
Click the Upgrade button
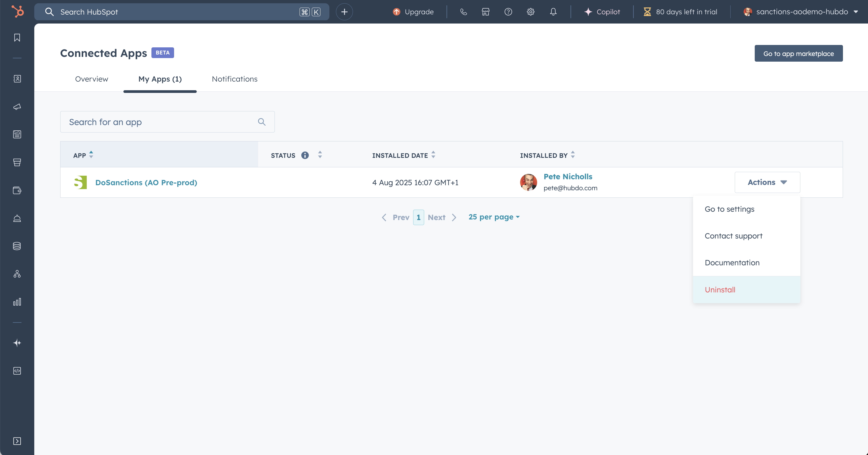413,12
